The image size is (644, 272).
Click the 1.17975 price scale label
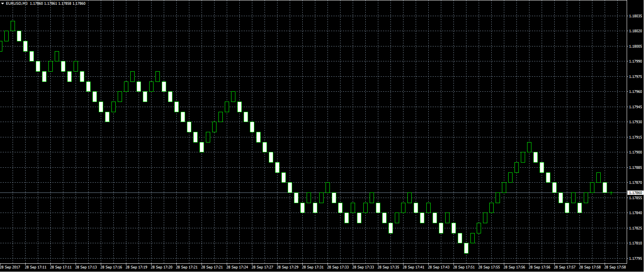coord(636,77)
